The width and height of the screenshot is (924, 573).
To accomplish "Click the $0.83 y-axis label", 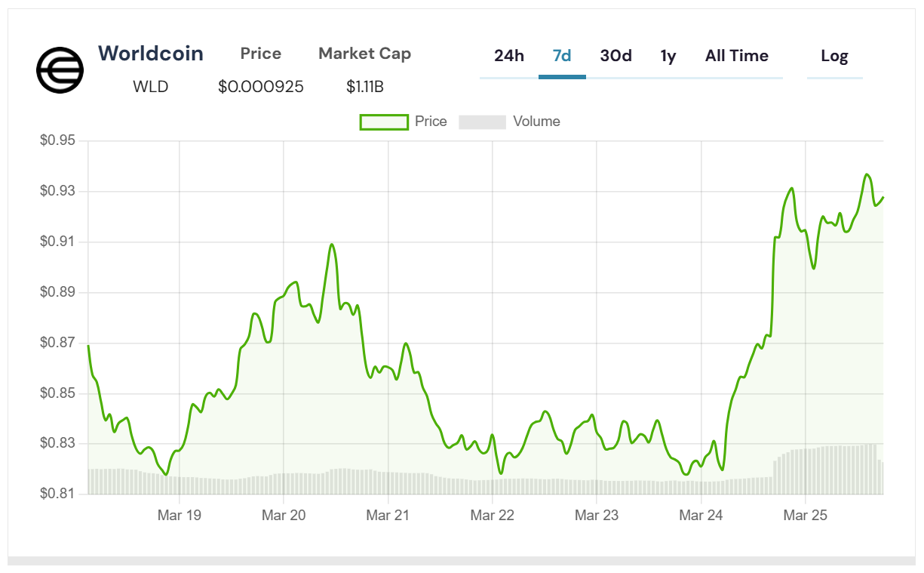I will click(x=57, y=444).
